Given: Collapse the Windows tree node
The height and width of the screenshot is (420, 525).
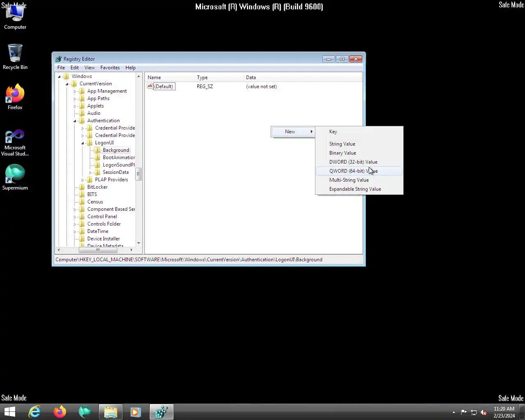Looking at the screenshot, I should [x=59, y=77].
